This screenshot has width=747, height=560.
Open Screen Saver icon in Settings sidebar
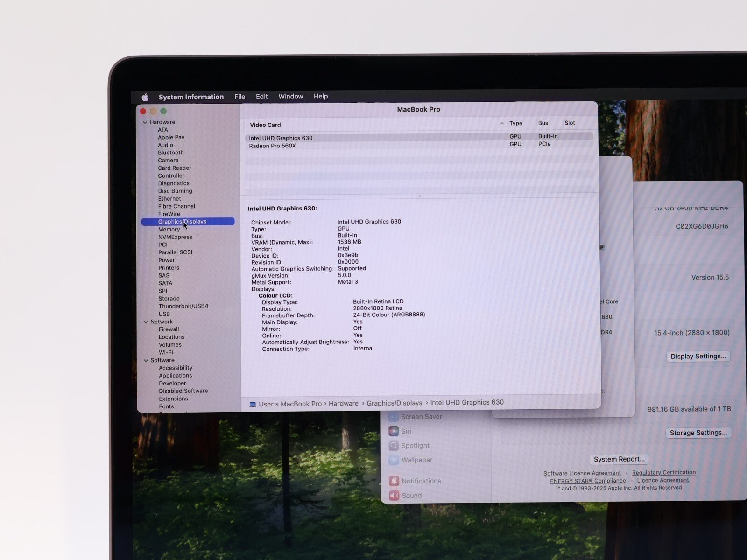tap(394, 417)
